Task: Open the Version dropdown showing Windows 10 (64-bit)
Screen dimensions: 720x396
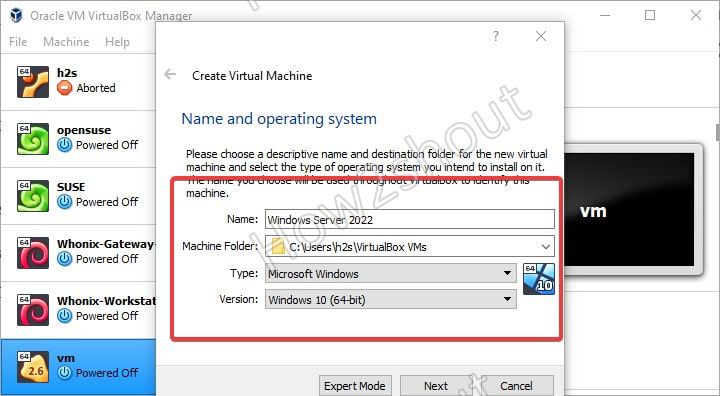Action: point(391,300)
